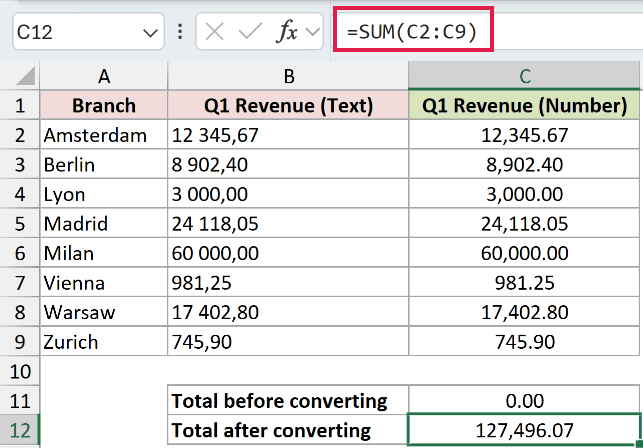Click the Branch header cell

pos(104,105)
